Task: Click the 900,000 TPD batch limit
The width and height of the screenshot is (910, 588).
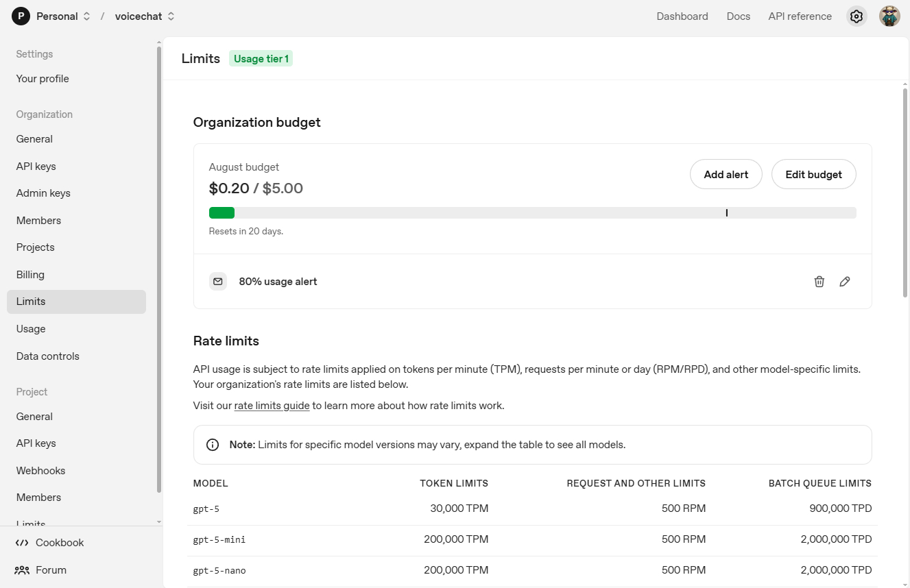Action: click(x=841, y=509)
